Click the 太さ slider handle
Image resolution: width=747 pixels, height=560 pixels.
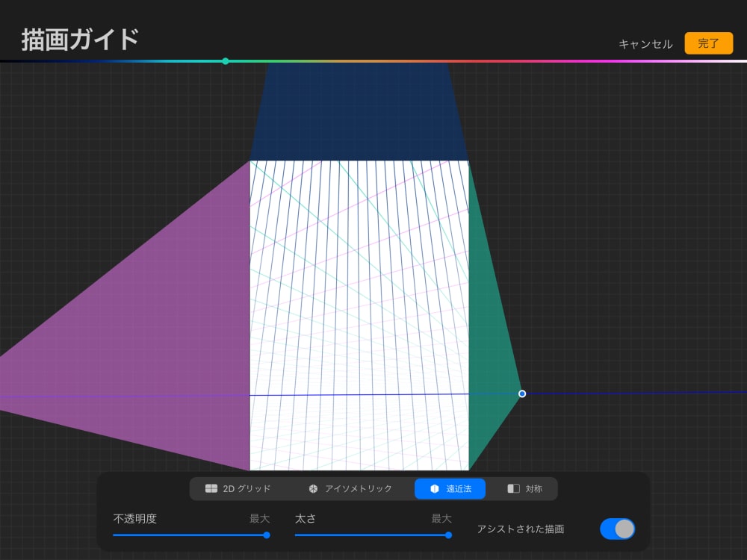(x=447, y=535)
